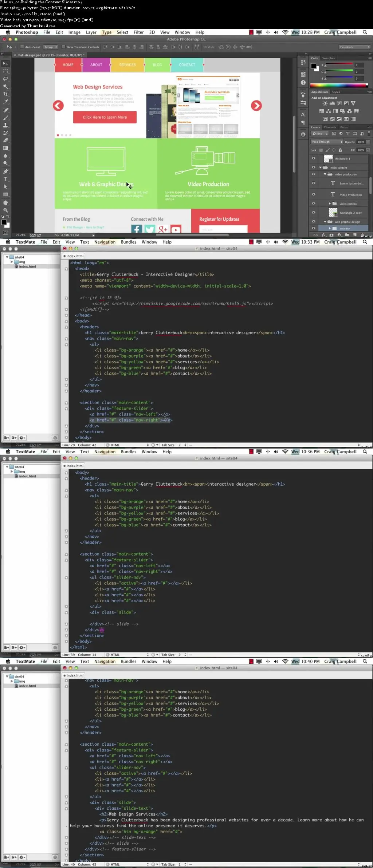Select the Clone Stamp tool
This screenshot has height=868, width=373.
point(5,125)
